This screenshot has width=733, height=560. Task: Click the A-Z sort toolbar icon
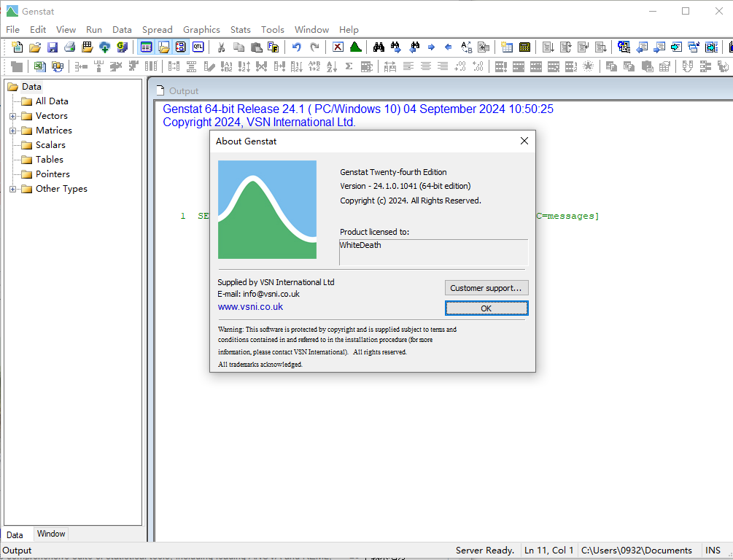(331, 67)
